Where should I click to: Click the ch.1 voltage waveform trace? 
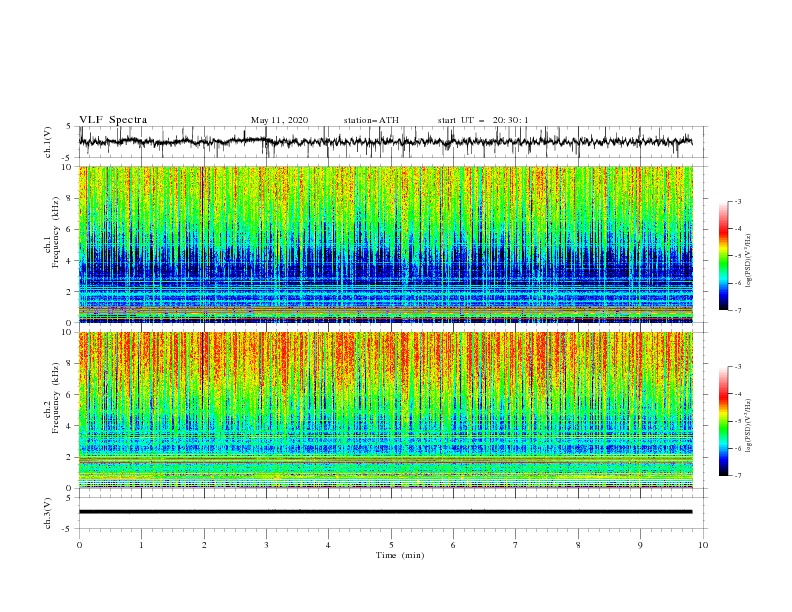(385, 142)
